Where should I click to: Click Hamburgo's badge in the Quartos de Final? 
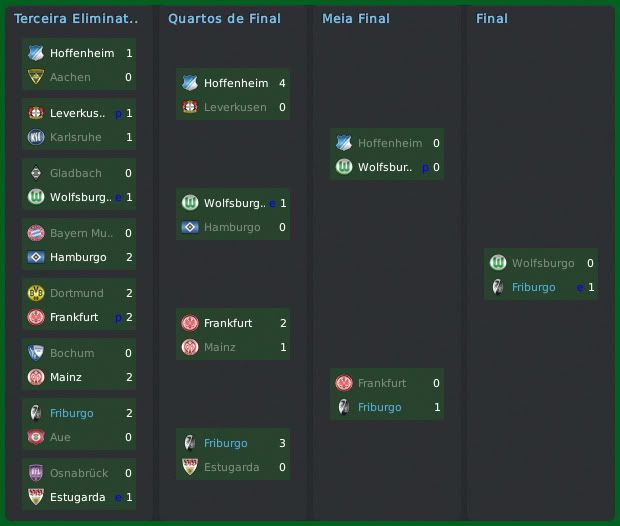pos(190,227)
